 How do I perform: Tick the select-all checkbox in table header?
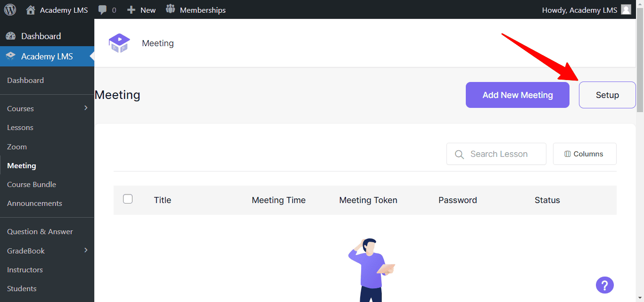[128, 199]
